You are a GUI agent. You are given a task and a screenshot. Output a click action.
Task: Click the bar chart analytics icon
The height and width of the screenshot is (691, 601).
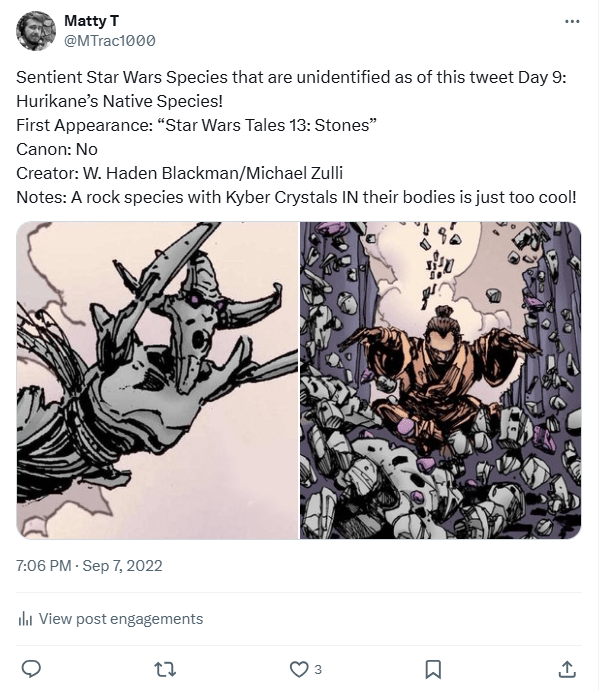(x=26, y=619)
